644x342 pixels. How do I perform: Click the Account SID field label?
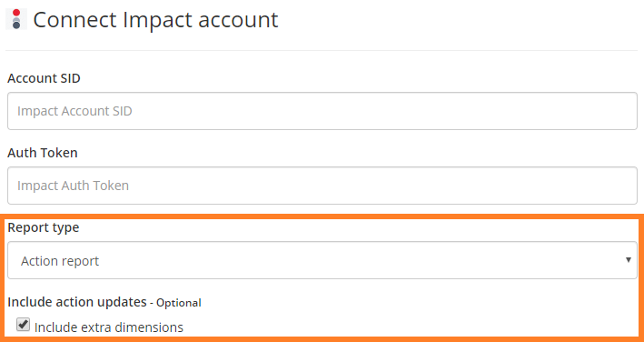pos(44,78)
